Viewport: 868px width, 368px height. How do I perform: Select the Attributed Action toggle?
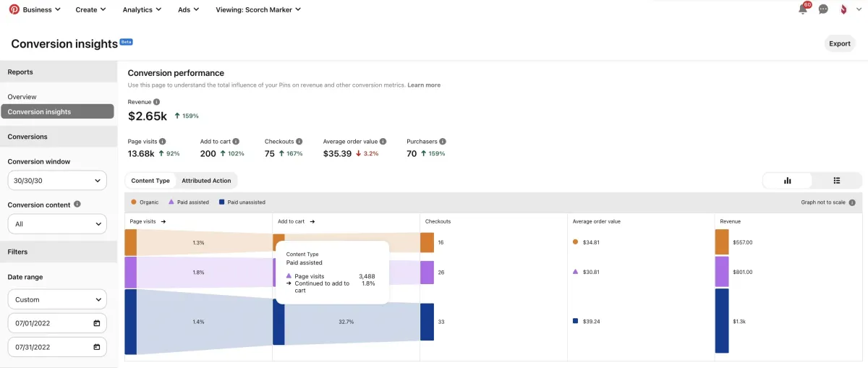(206, 181)
